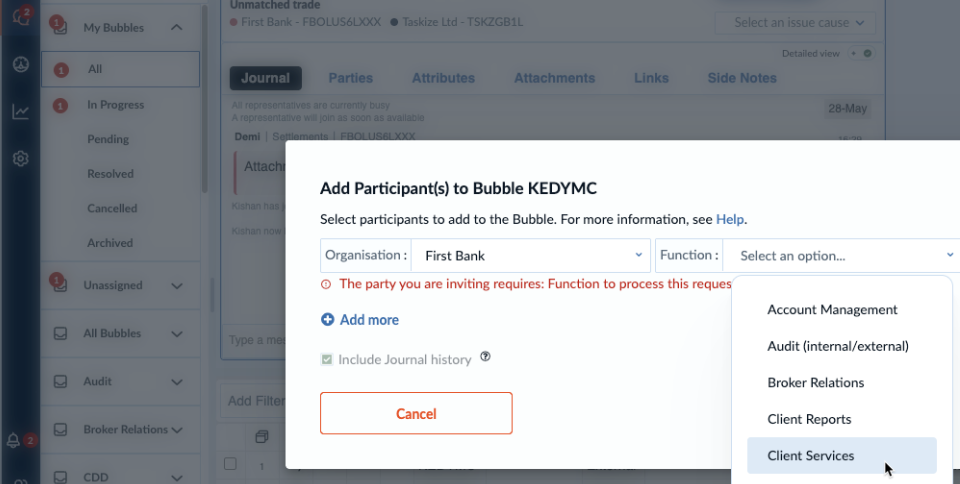Click the Cancel button
Image resolution: width=960 pixels, height=484 pixels.
tap(416, 414)
